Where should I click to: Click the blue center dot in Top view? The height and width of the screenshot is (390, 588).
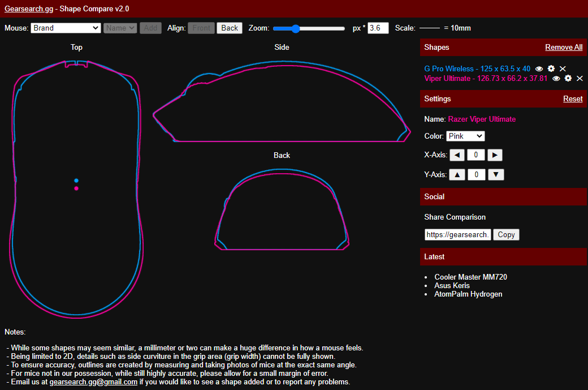pos(76,181)
